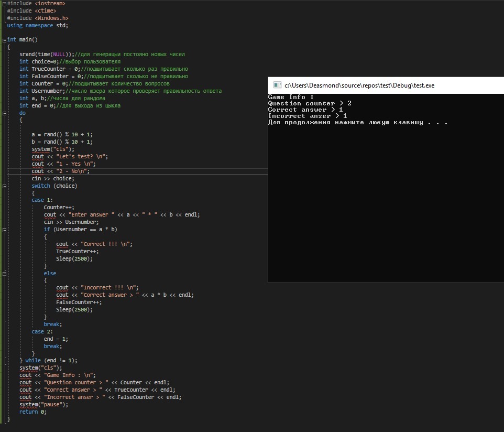
Task: Click the '#include <ctime>' line
Action: coord(31,10)
